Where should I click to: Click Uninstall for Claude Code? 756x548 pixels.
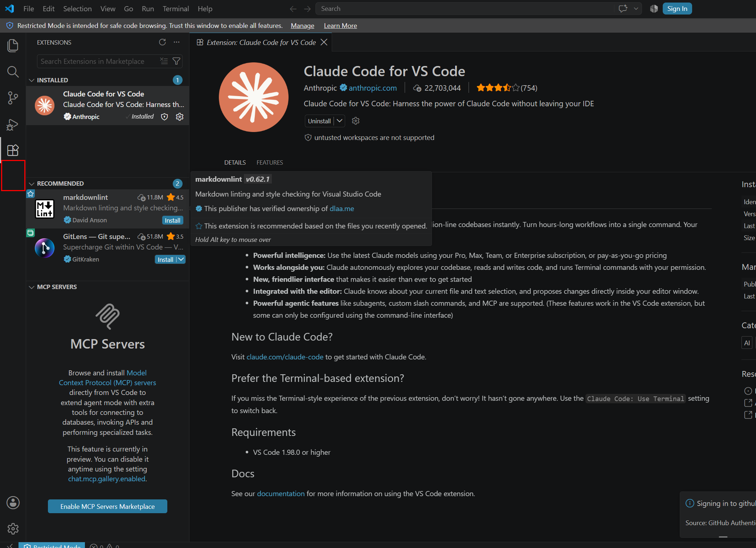pos(319,121)
